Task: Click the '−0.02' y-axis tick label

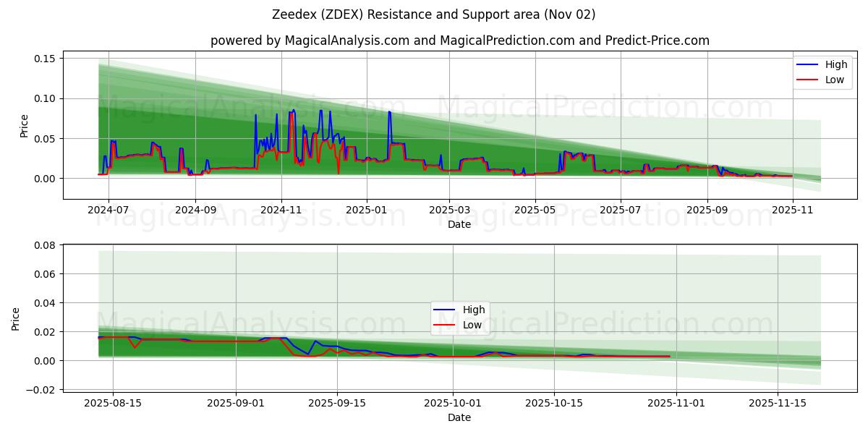Action: 41,390
